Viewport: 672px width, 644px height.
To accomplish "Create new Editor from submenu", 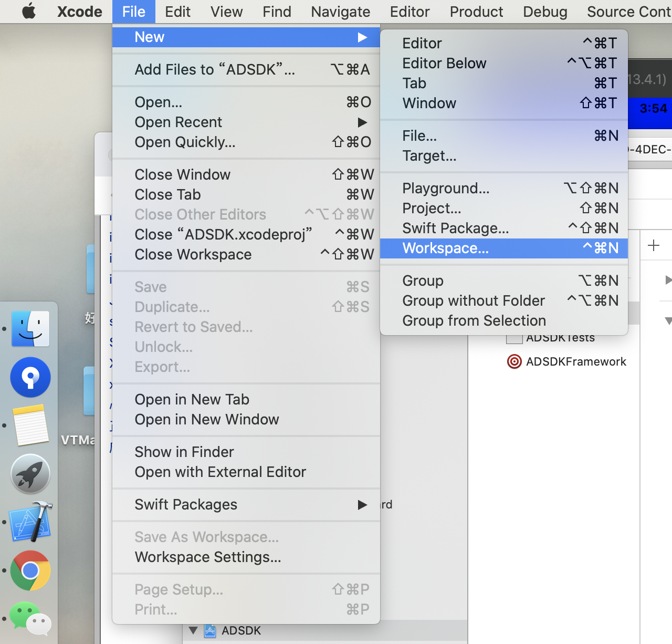I will (504, 44).
